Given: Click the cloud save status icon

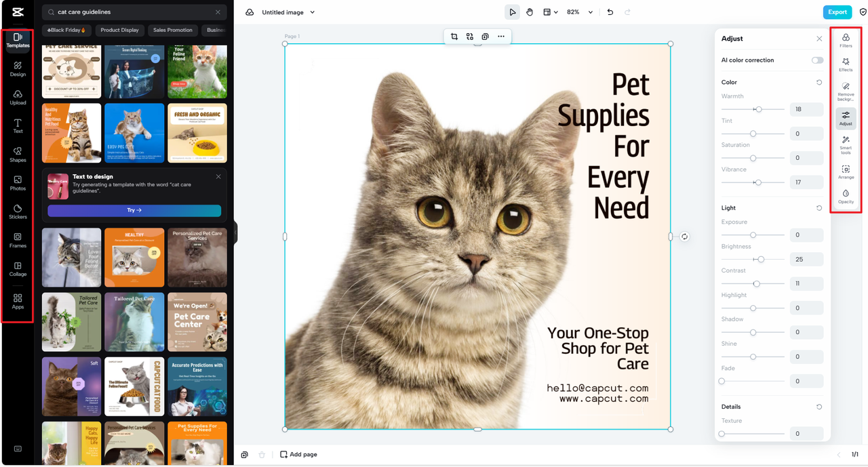Looking at the screenshot, I should click(250, 12).
